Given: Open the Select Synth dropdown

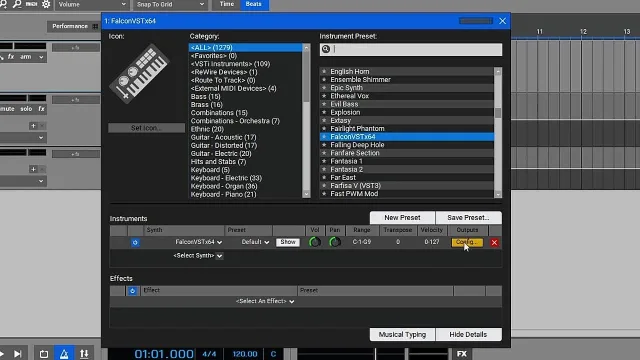Looking at the screenshot, I should tap(198, 256).
